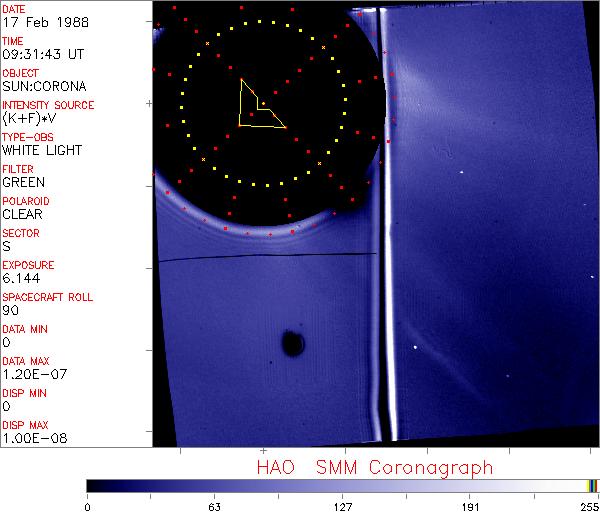Image resolution: width=600 pixels, height=512 pixels.
Task: Click the color bar near value 127
Action: [342, 485]
